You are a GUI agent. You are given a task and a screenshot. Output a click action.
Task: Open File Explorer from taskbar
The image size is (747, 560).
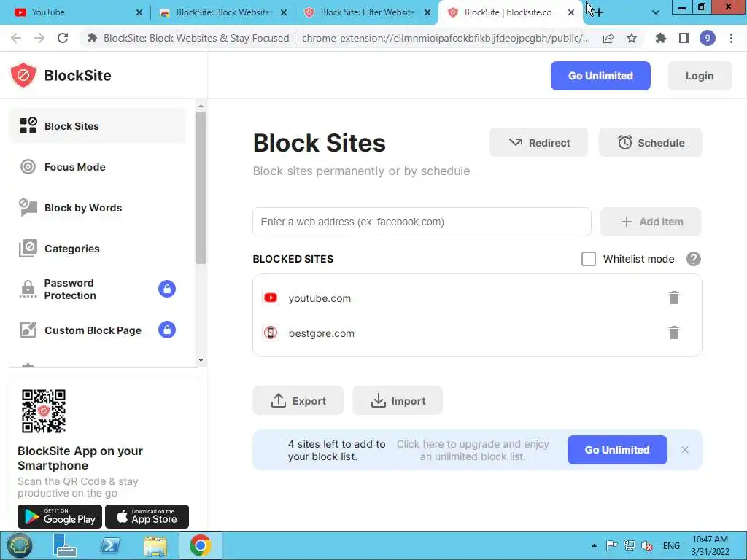[x=155, y=545]
